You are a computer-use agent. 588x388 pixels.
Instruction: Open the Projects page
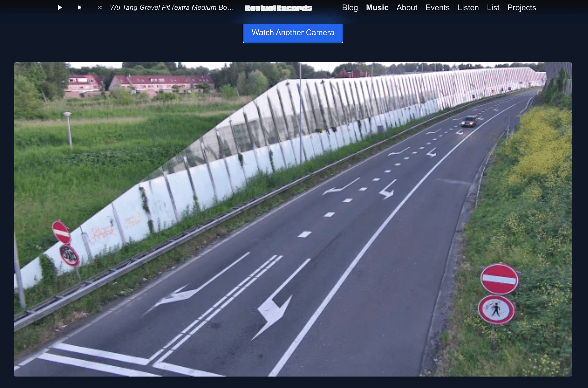pos(521,7)
